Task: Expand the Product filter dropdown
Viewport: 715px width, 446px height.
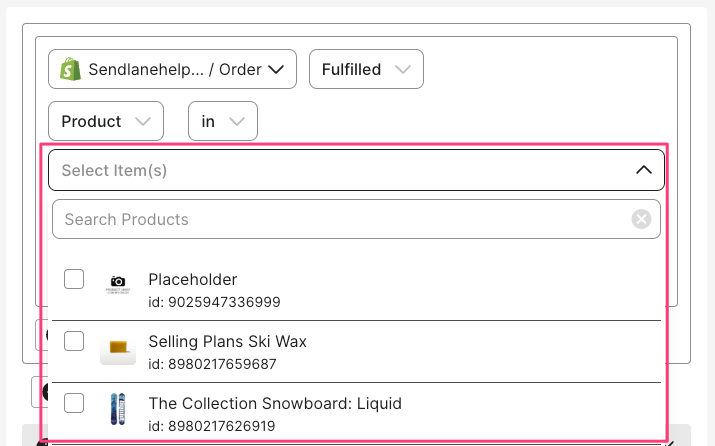Action: tap(105, 121)
